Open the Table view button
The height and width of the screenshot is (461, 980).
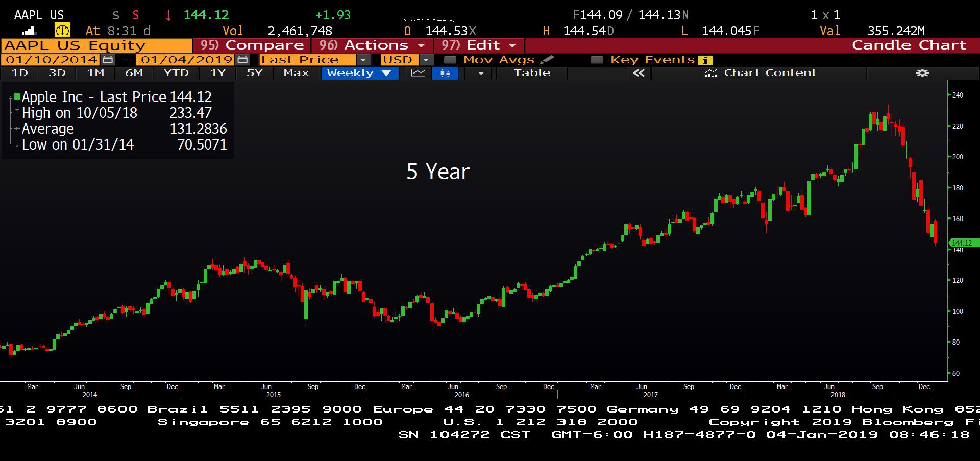coord(532,73)
